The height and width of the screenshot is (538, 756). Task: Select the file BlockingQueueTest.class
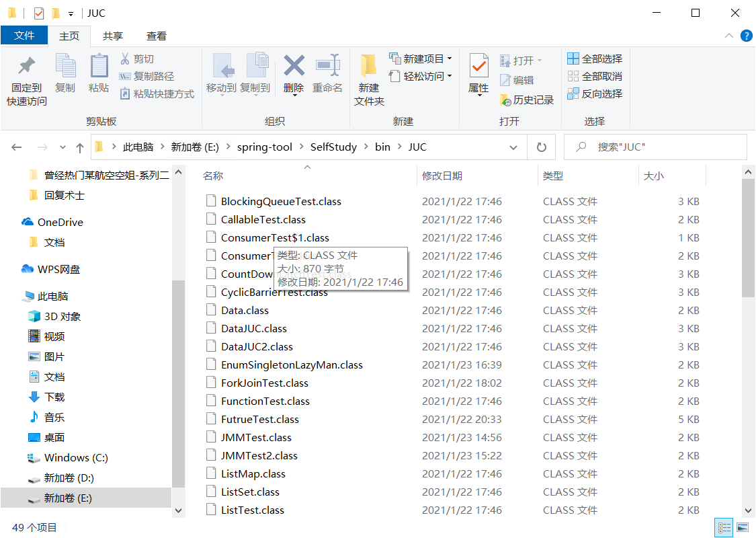pyautogui.click(x=281, y=201)
